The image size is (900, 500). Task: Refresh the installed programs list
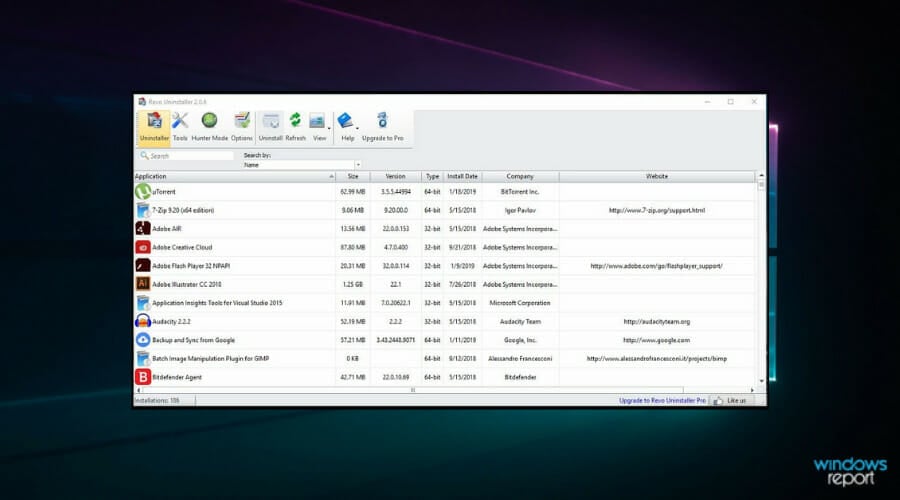click(x=296, y=127)
